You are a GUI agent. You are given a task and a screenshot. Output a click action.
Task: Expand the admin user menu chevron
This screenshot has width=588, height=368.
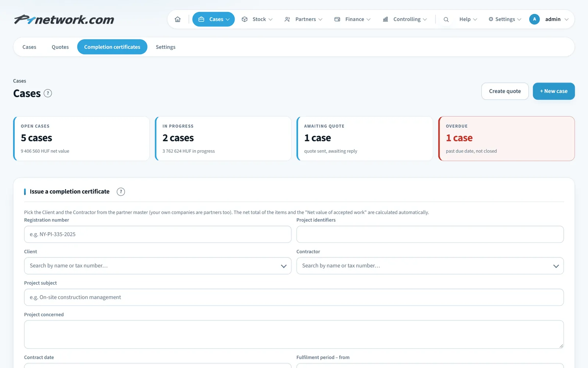(566, 20)
